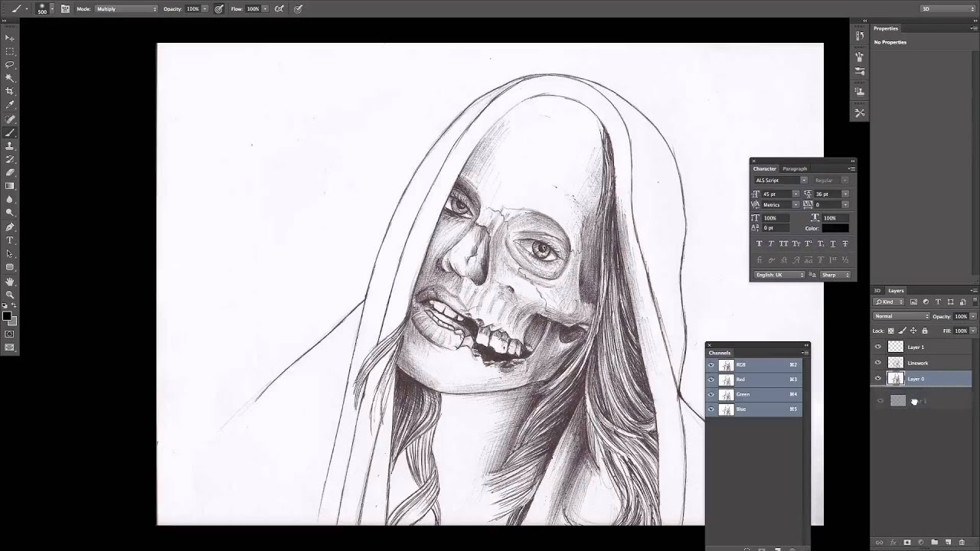Select the Lasso tool
Image resolution: width=980 pixels, height=551 pixels.
coord(10,64)
